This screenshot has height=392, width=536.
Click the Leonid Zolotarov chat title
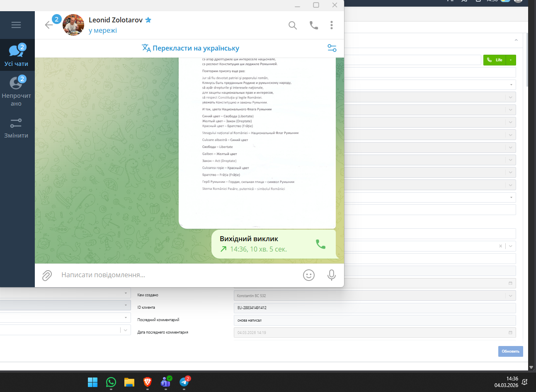116,20
